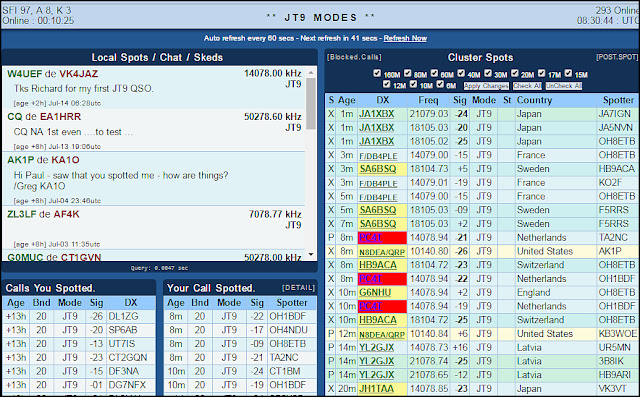
Task: Open the F/DB4PLE link spotted by KO2F
Action: [378, 183]
